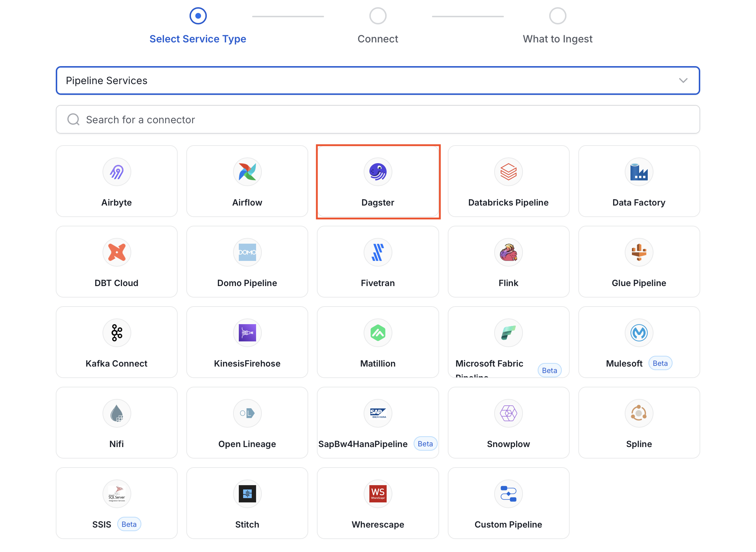Click the KinesisFirehose label text
Viewport: 756px width, 552px height.
click(247, 363)
